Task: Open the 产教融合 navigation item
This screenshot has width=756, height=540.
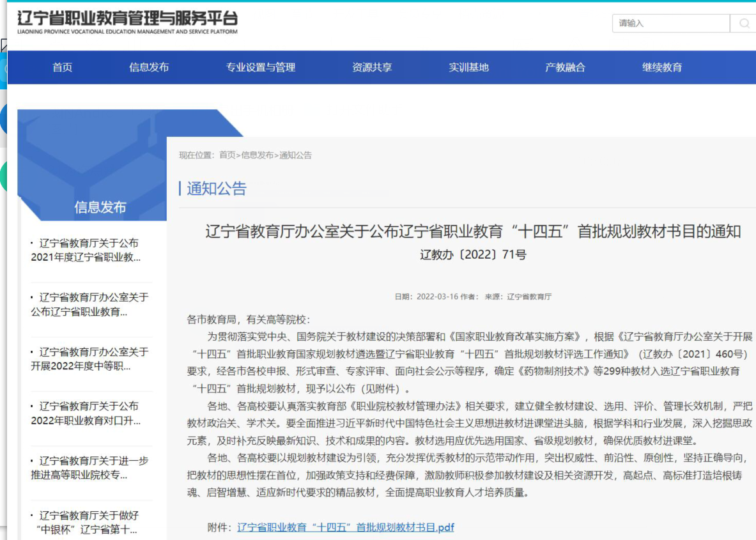Action: 565,68
